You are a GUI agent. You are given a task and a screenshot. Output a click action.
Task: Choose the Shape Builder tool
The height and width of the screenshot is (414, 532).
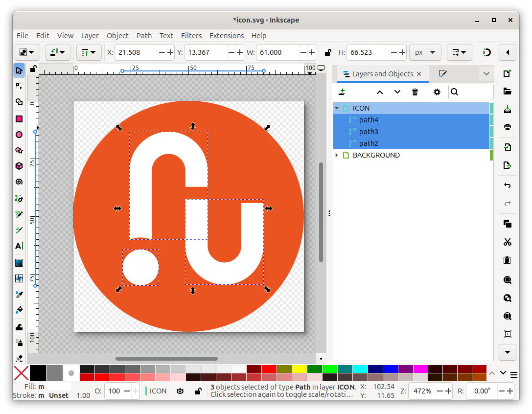tap(19, 102)
